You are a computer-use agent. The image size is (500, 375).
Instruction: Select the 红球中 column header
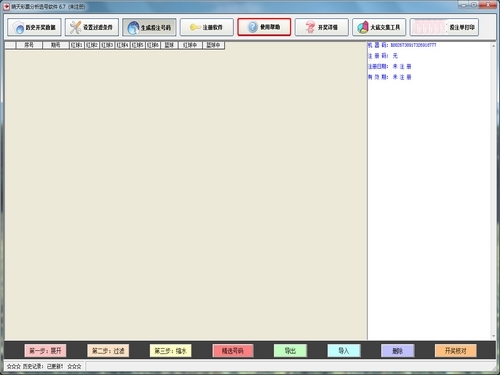point(190,45)
